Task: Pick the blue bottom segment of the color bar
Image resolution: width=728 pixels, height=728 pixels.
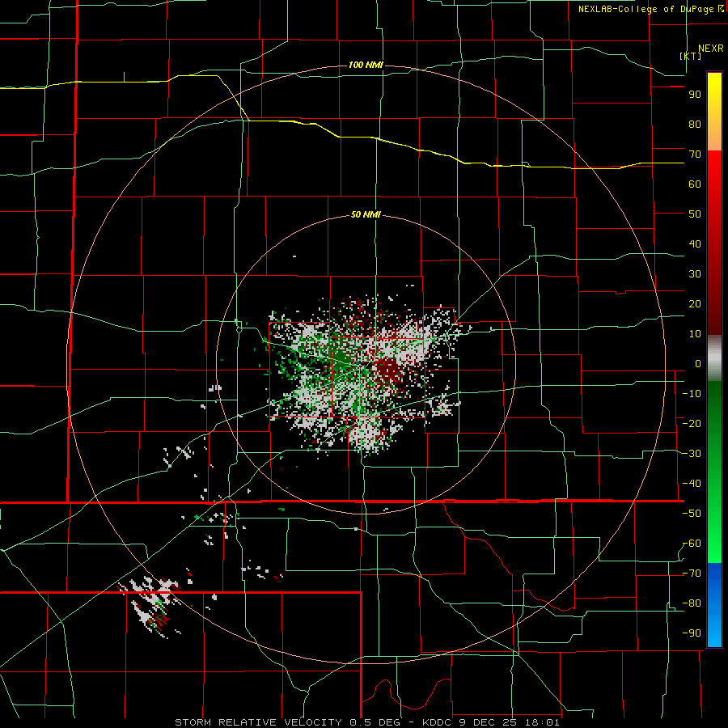Action: 714,604
